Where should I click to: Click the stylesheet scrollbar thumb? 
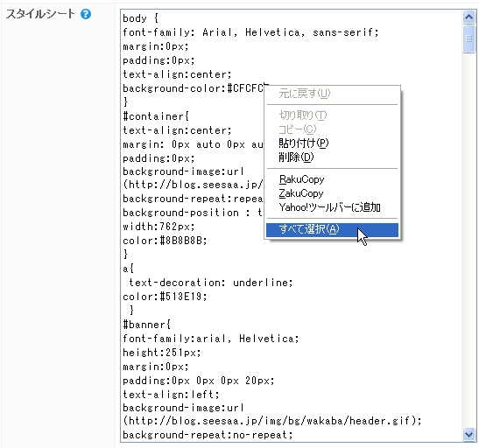coord(468,39)
